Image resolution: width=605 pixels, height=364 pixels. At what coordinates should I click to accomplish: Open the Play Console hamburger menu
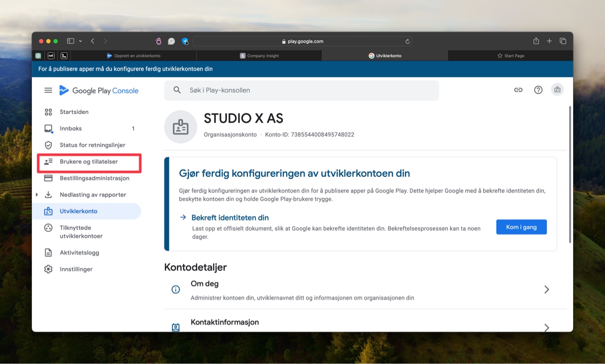(x=48, y=90)
